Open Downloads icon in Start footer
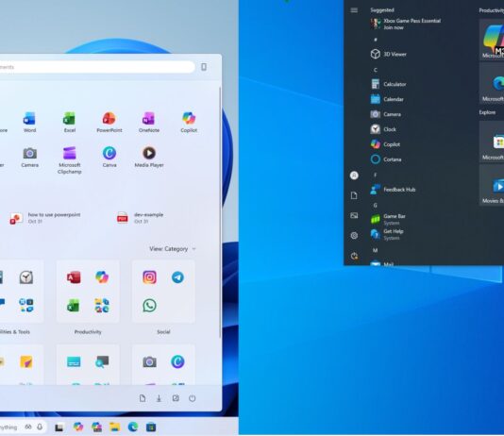The image size is (504, 436). [159, 398]
